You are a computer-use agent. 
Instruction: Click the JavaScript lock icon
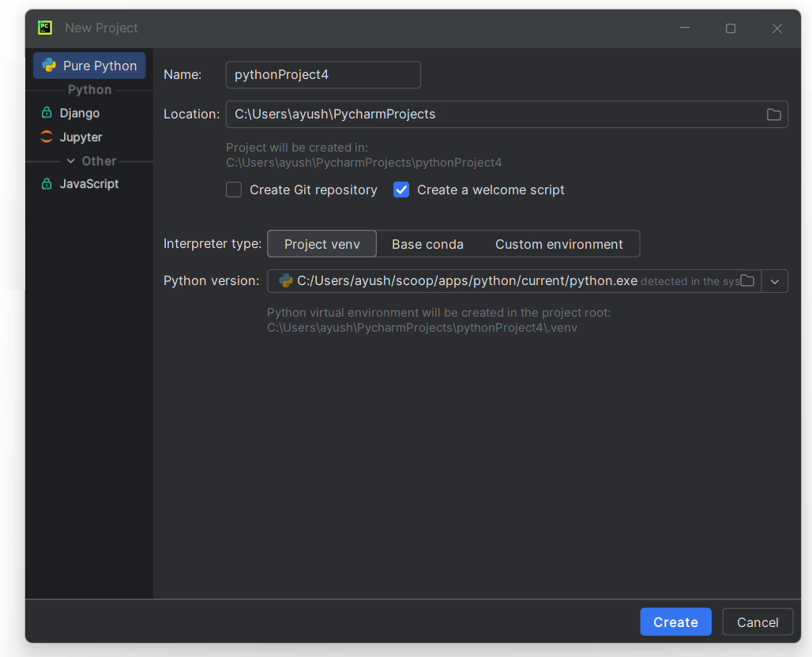coord(47,183)
